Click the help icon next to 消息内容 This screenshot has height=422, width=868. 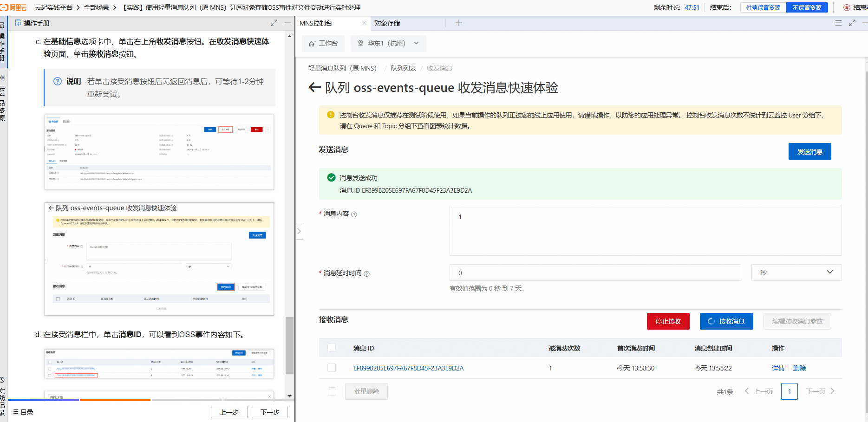coord(354,214)
